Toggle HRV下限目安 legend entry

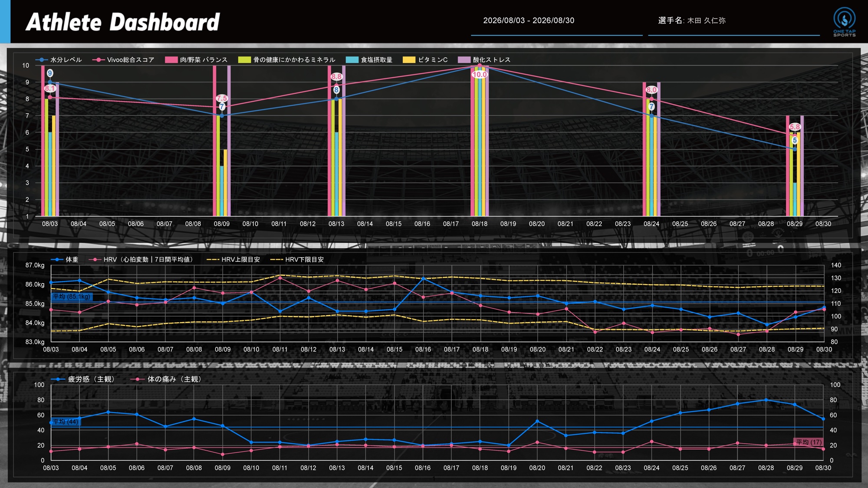point(297,259)
